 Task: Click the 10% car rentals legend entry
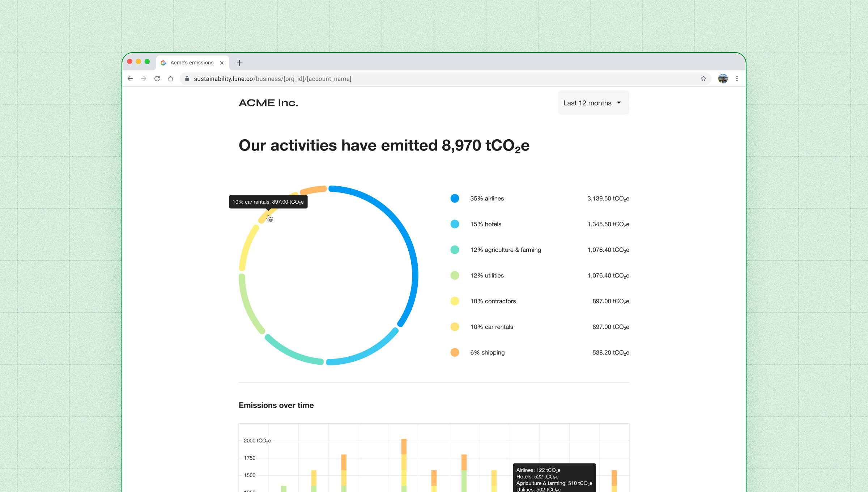click(492, 327)
